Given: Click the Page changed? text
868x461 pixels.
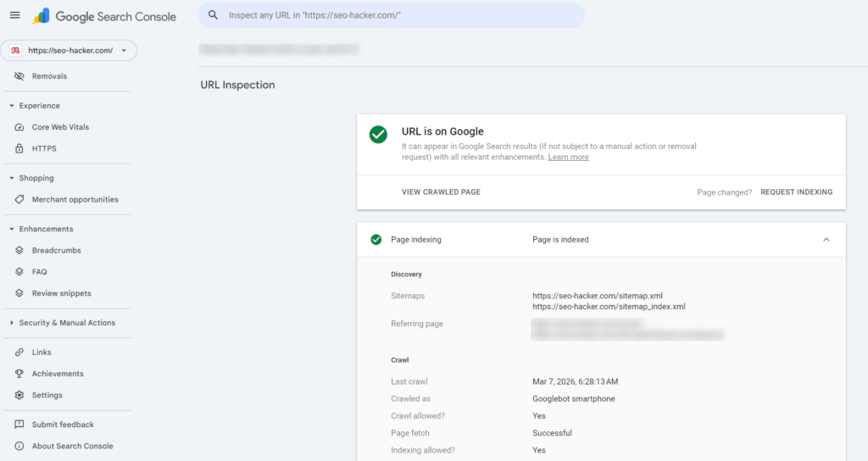Looking at the screenshot, I should (724, 192).
